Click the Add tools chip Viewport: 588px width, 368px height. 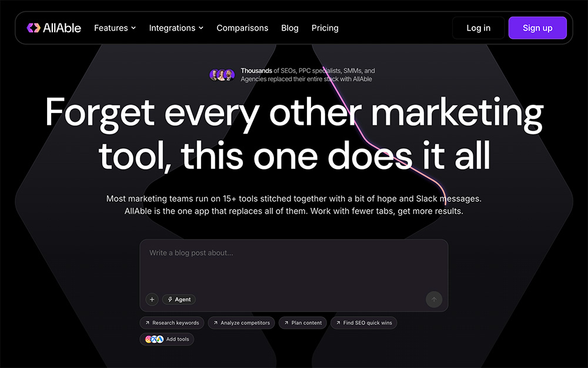(x=167, y=339)
